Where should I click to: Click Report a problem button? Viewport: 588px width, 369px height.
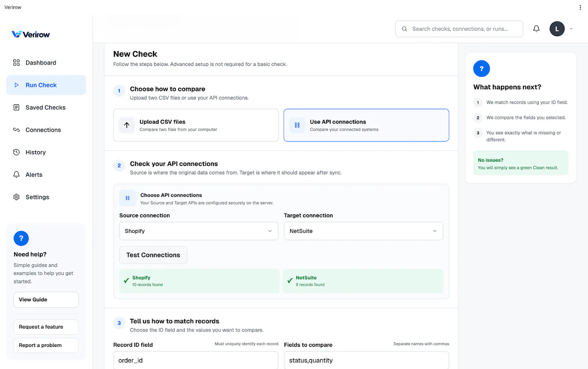tap(46, 345)
